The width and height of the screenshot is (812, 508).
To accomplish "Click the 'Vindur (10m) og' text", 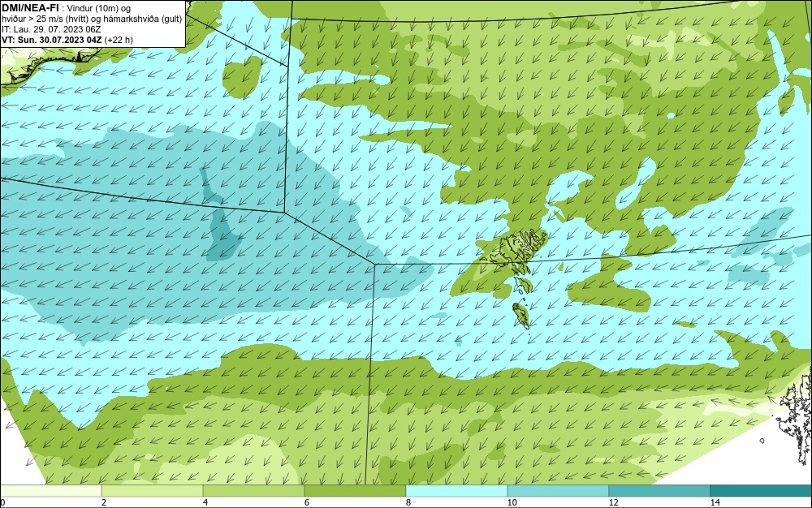I will 99,8.
